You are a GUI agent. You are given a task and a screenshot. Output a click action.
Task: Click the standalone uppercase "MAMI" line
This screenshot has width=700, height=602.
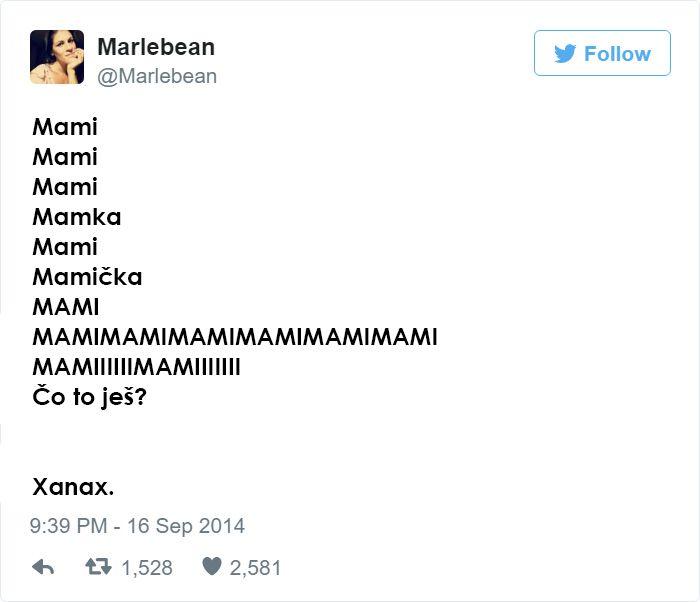(x=66, y=307)
